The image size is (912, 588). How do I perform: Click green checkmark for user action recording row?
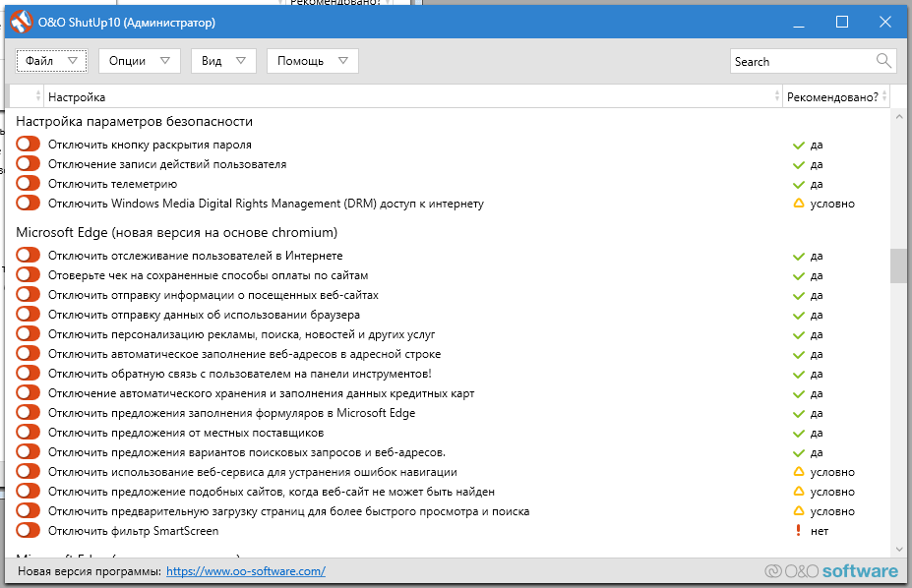pos(799,165)
